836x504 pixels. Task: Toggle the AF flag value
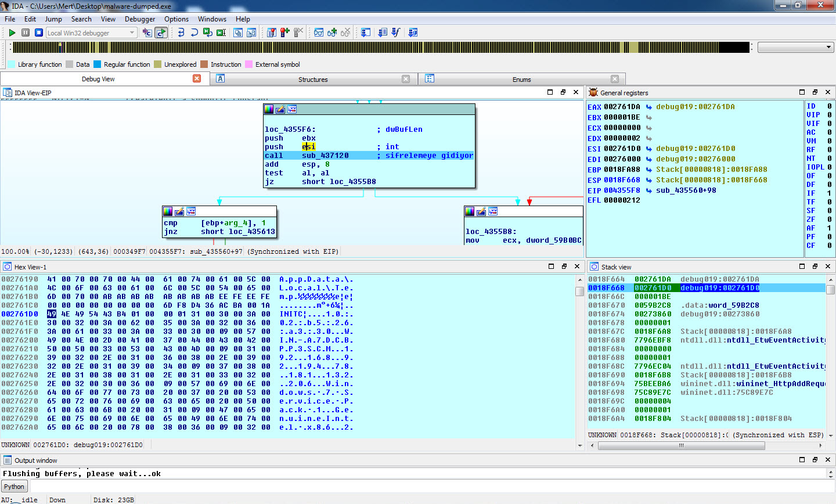pos(829,228)
